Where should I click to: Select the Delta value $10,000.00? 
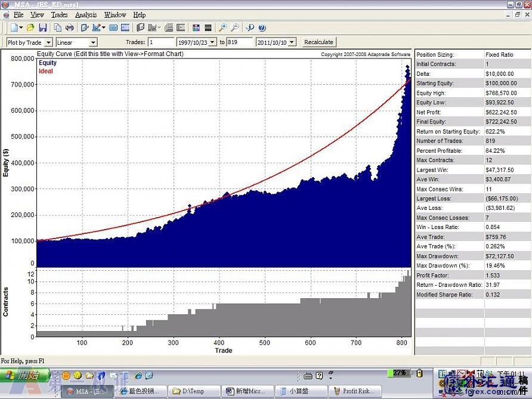tap(499, 73)
